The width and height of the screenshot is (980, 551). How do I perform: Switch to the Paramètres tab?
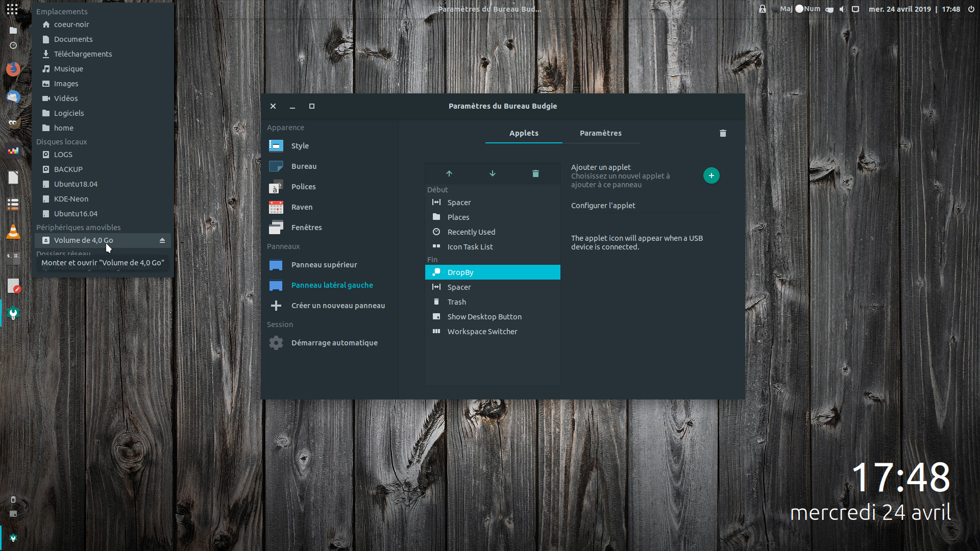[600, 133]
